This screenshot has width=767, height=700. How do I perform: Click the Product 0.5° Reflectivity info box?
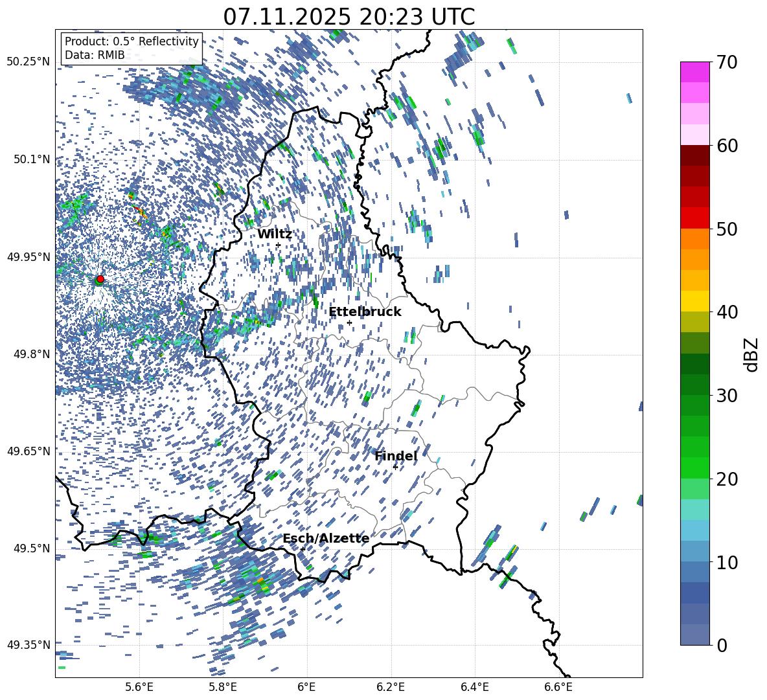(132, 49)
